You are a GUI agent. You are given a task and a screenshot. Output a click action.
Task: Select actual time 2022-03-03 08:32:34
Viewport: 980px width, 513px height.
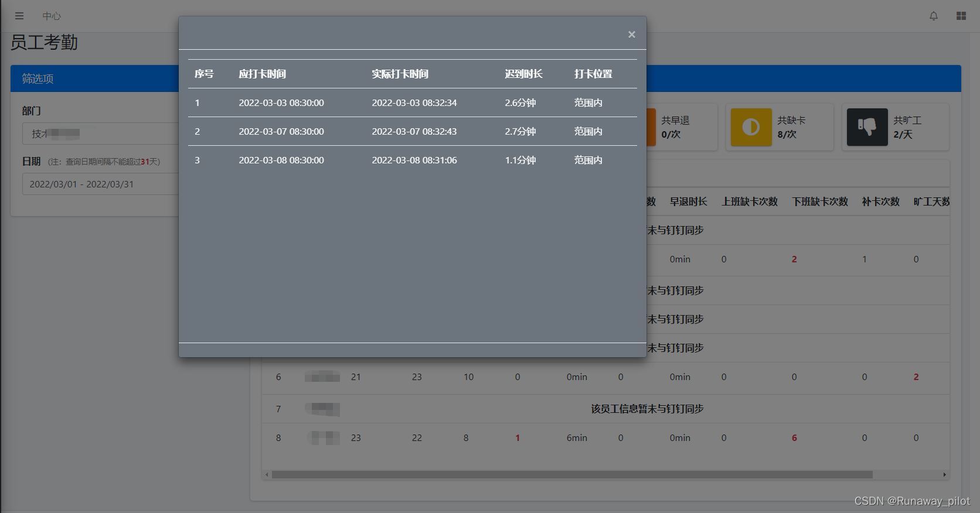(414, 102)
